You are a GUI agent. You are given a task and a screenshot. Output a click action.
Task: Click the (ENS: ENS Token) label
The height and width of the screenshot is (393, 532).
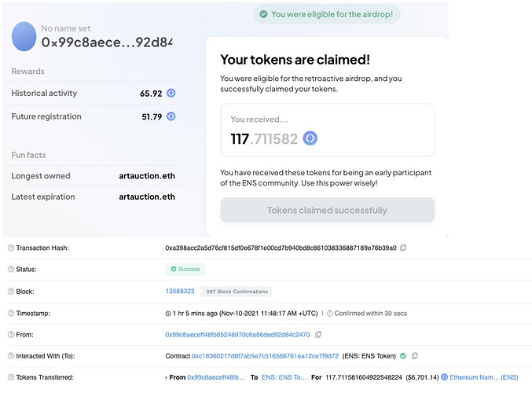coord(369,356)
